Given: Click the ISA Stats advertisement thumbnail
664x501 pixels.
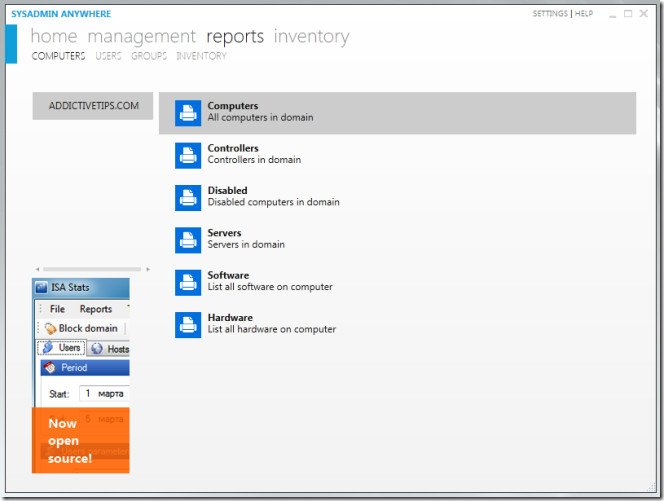Looking at the screenshot, I should pos(81,343).
